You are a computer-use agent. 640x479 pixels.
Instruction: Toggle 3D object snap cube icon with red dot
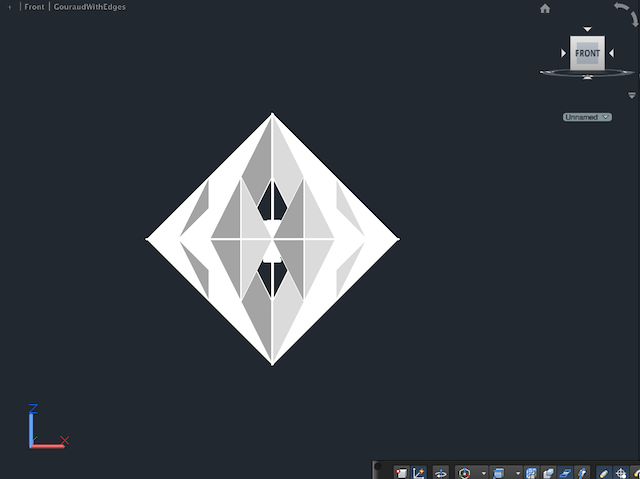pos(402,473)
